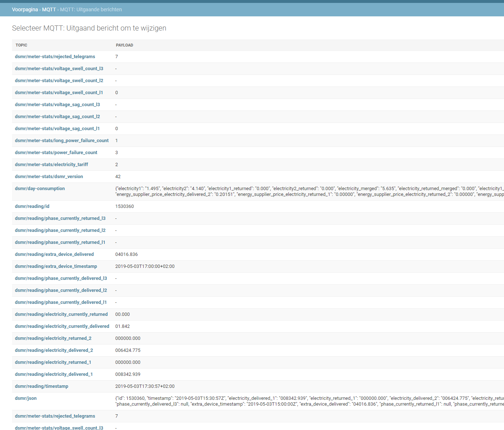Click payload 2019-05-03T17:30:57+02:00
Screen dimensions: 504x430
pyautogui.click(x=145, y=386)
